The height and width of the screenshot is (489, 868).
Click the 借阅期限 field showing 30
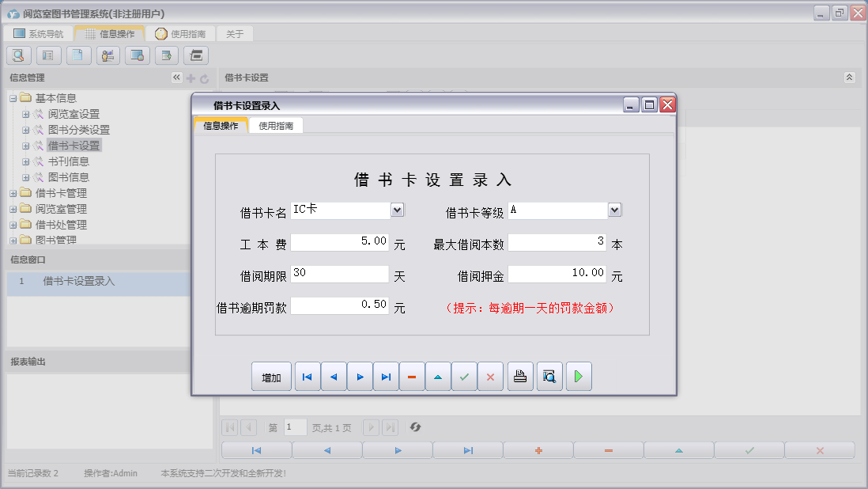(x=338, y=273)
